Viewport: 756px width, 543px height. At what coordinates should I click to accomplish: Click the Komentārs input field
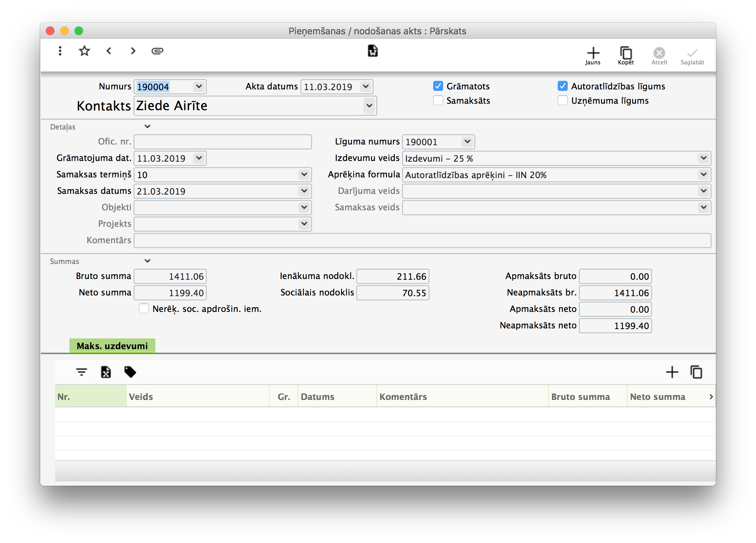point(422,240)
